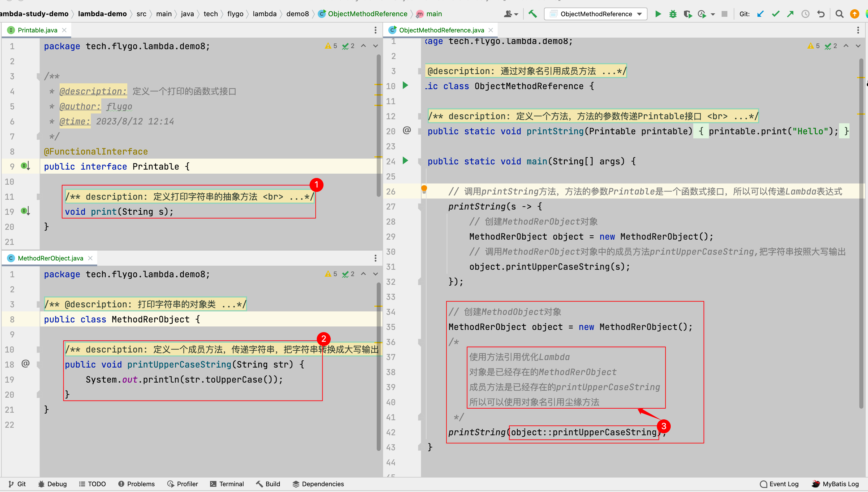Image resolution: width=868 pixels, height=492 pixels.
Task: Open the Debug tool window
Action: click(52, 484)
